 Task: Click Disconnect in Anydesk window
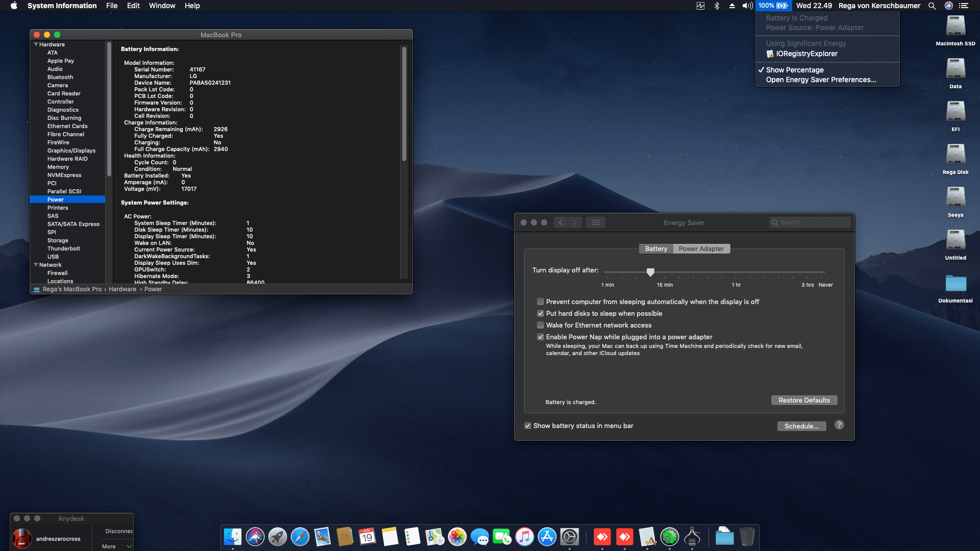[118, 531]
